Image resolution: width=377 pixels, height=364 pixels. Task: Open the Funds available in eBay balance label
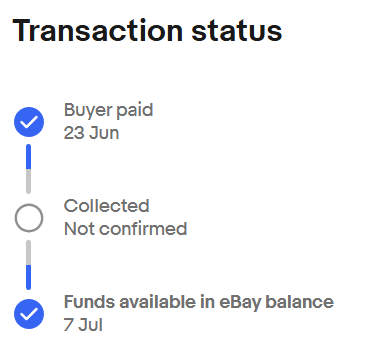point(199,303)
